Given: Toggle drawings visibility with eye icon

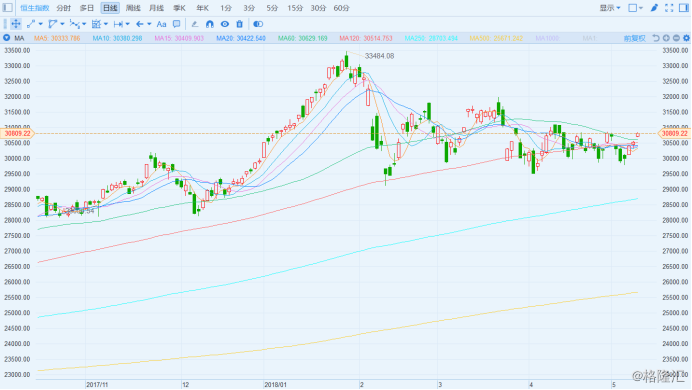Looking at the screenshot, I should 225,24.
